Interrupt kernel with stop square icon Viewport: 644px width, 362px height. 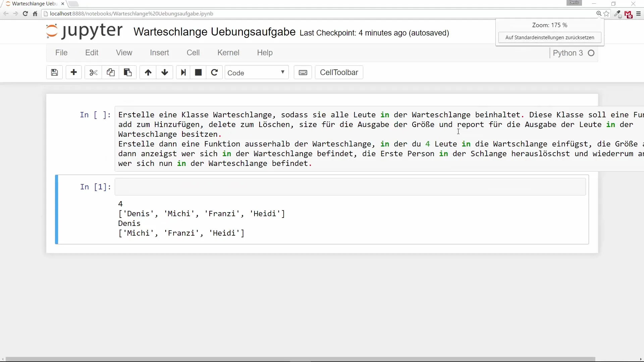pos(198,72)
